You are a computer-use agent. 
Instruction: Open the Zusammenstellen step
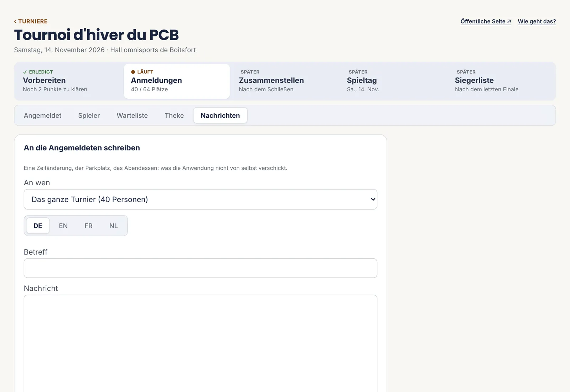click(285, 81)
